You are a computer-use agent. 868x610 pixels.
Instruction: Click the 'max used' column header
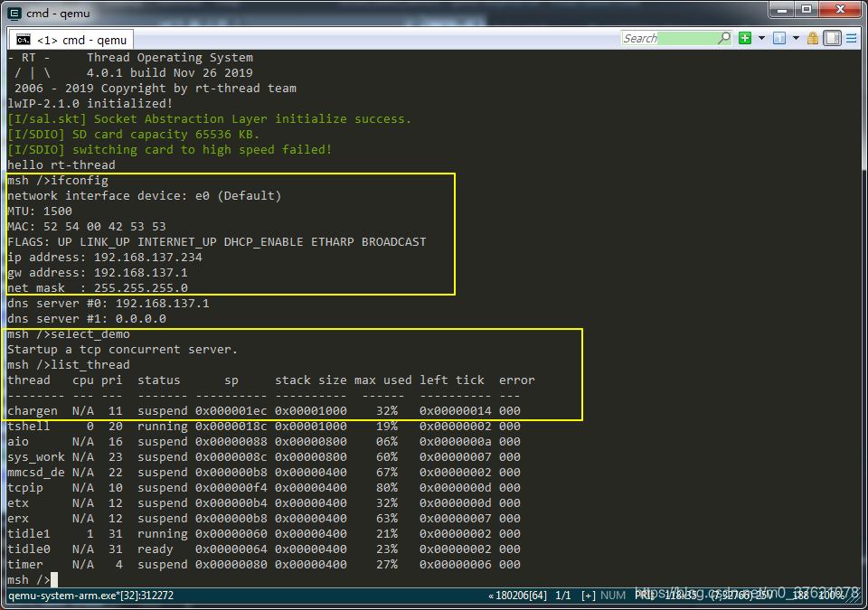[x=383, y=380]
